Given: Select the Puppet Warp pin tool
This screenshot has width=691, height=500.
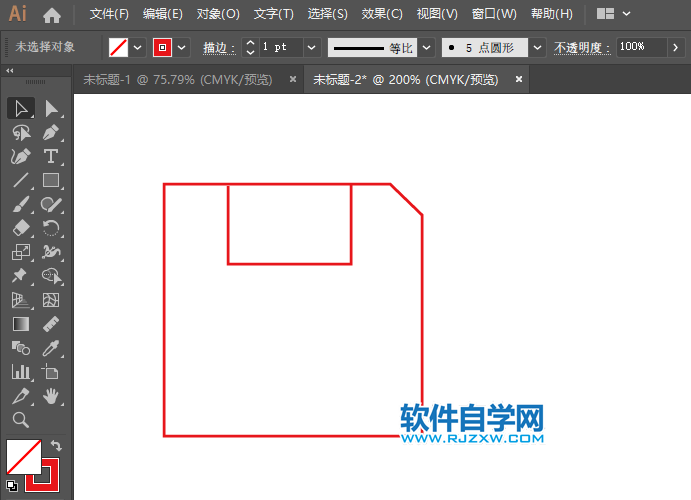Looking at the screenshot, I should click(x=21, y=276).
